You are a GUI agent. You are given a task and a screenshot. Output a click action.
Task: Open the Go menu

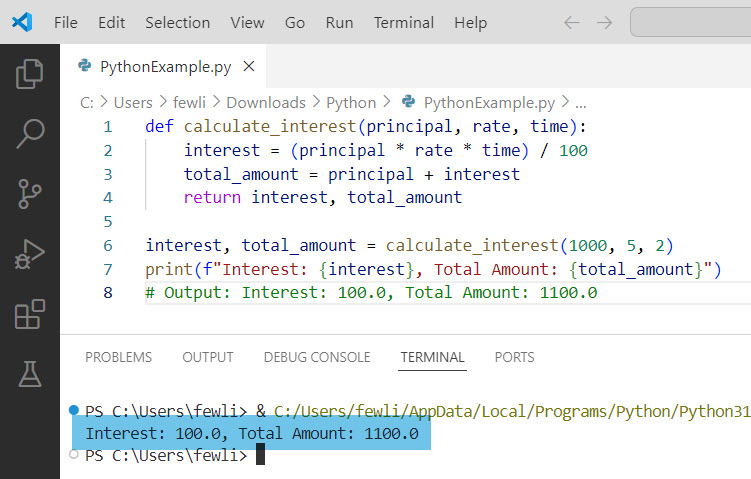click(295, 23)
